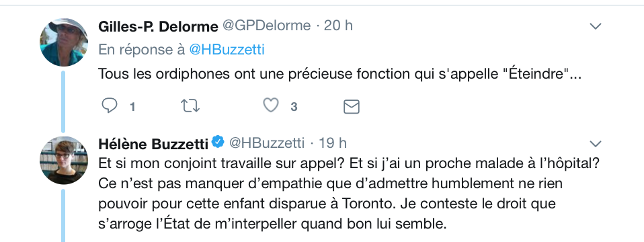Click the @HBuzzetti handle next to verified badge
Image resolution: width=644 pixels, height=242 pixels.
[267, 143]
